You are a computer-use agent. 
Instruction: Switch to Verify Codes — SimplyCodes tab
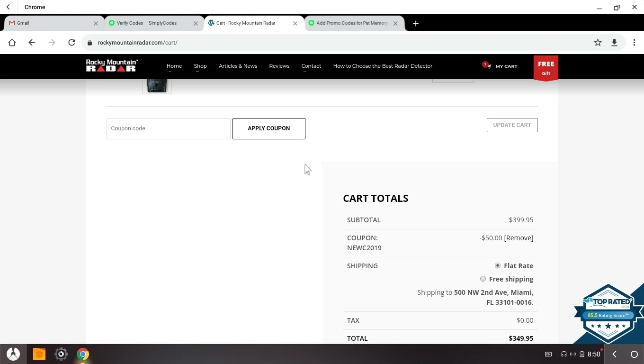153,23
